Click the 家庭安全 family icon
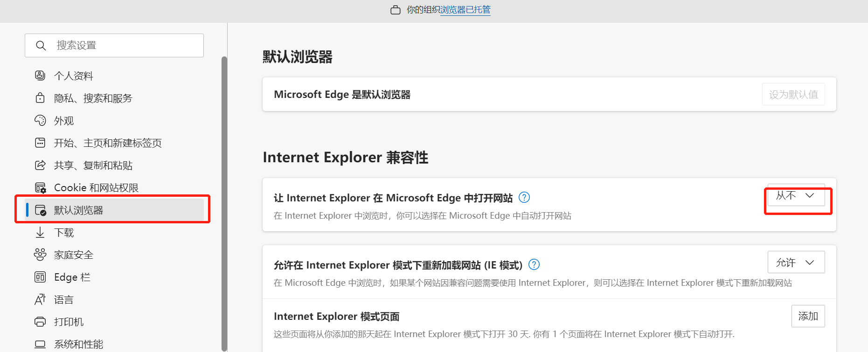Image resolution: width=868 pixels, height=352 pixels. pos(40,255)
